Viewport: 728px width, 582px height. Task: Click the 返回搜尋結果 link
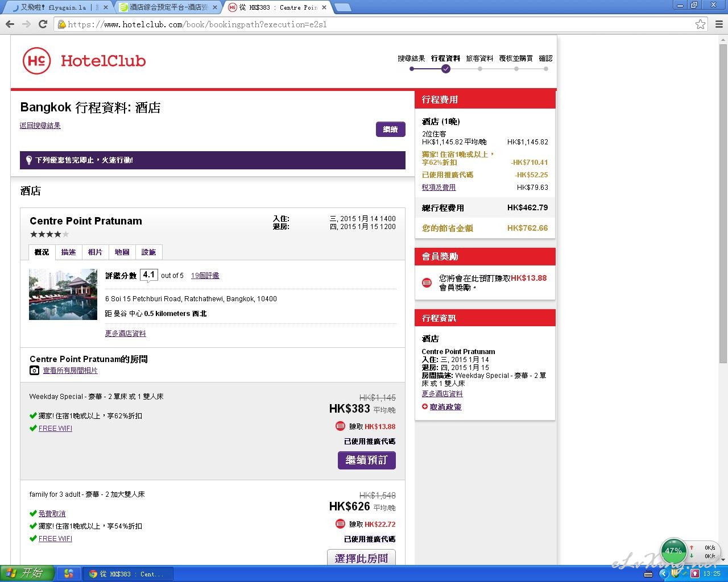[x=40, y=126]
